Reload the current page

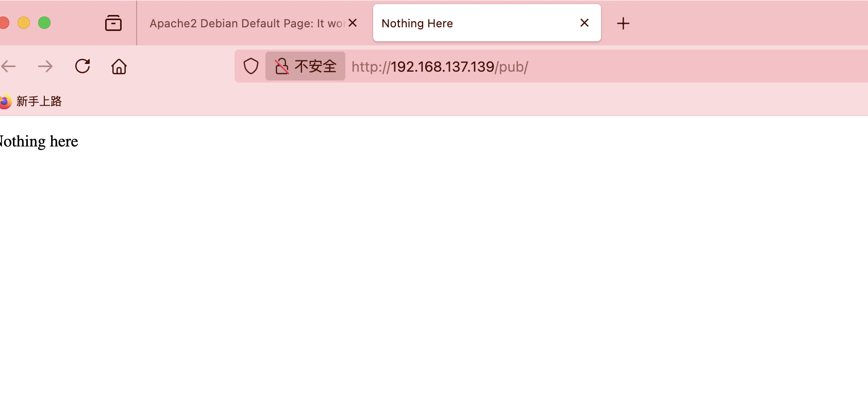[x=82, y=66]
